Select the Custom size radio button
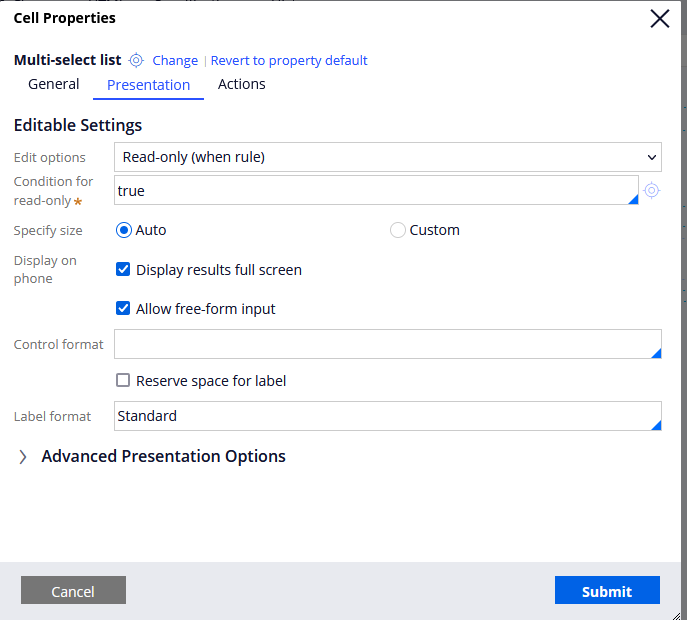Screen dimensions: 687x620 click(x=397, y=230)
